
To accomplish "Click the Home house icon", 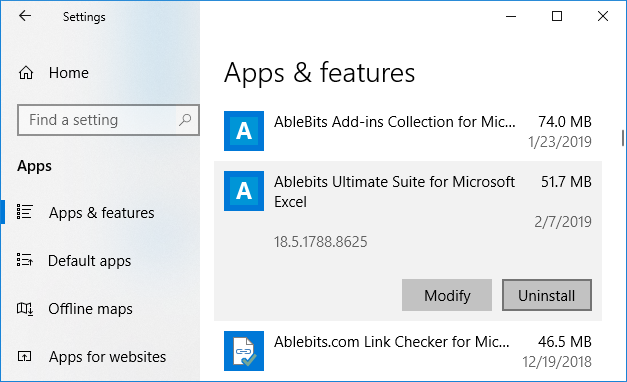I will pyautogui.click(x=26, y=73).
